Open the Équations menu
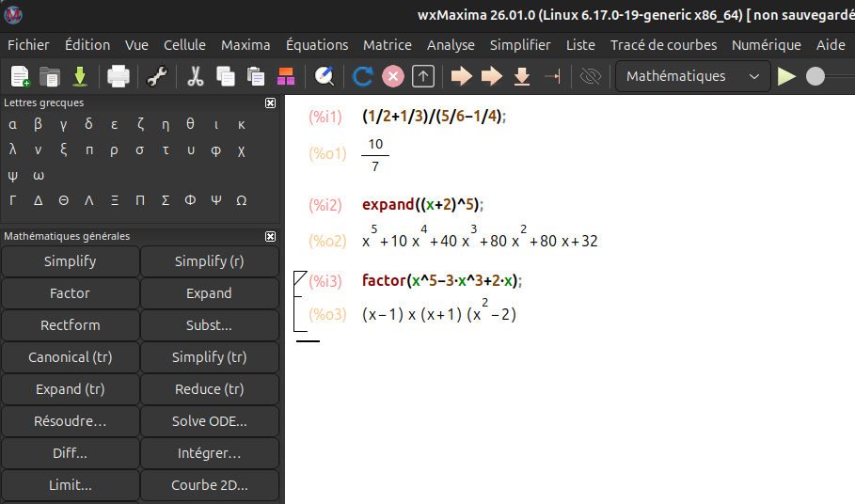This screenshot has width=855, height=504. point(317,45)
